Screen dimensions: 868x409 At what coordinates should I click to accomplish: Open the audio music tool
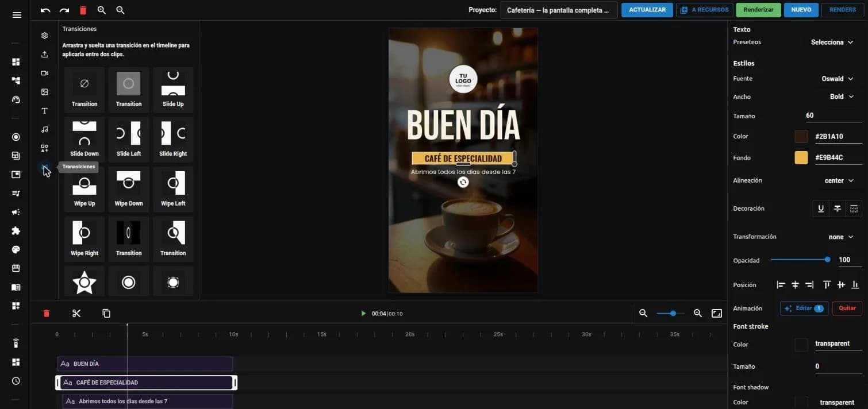coord(45,129)
